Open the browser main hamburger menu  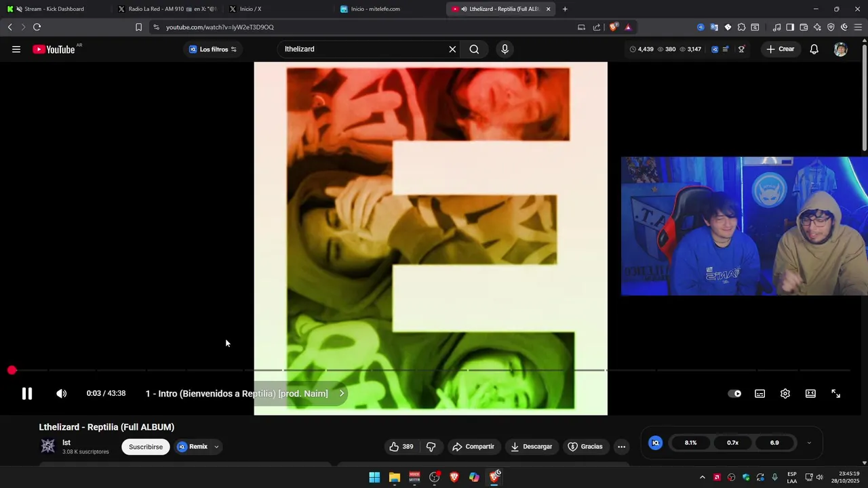[x=858, y=27]
